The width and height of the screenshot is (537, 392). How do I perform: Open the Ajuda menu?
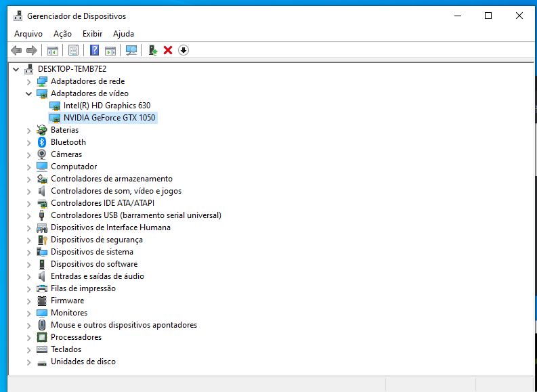click(123, 34)
